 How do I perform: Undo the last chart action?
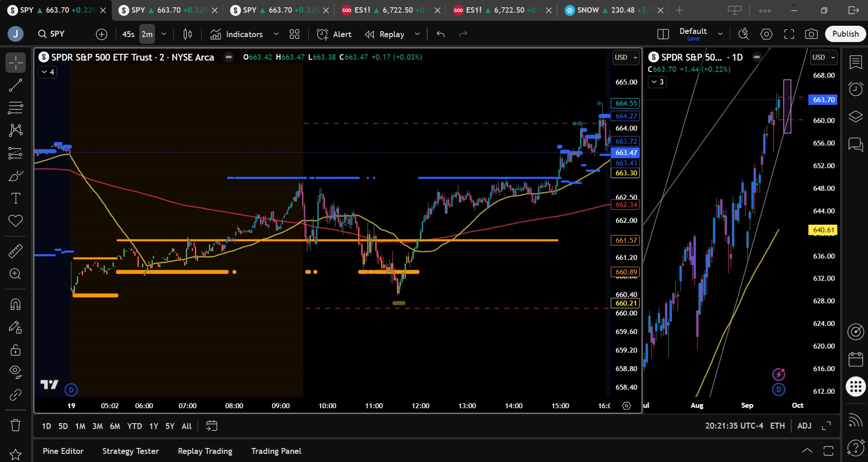[441, 34]
